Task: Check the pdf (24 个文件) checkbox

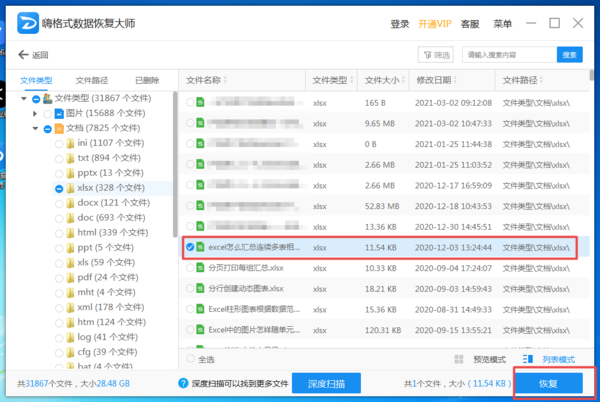Action: (x=58, y=277)
